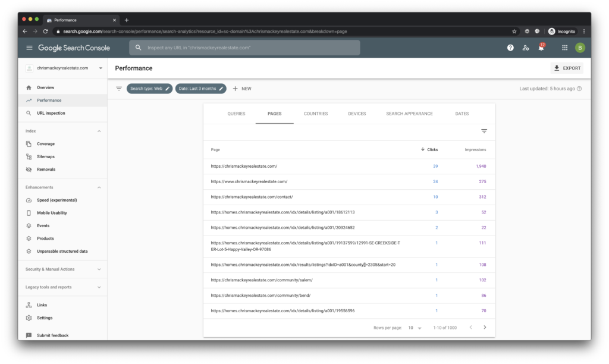
Task: Sort by Impressions column header
Action: pyautogui.click(x=475, y=149)
